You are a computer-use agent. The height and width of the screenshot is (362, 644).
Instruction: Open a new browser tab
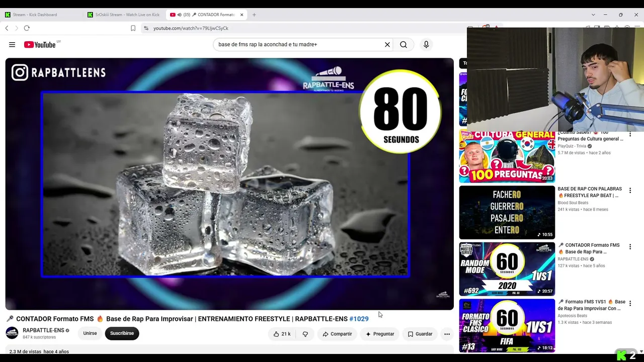click(254, 15)
